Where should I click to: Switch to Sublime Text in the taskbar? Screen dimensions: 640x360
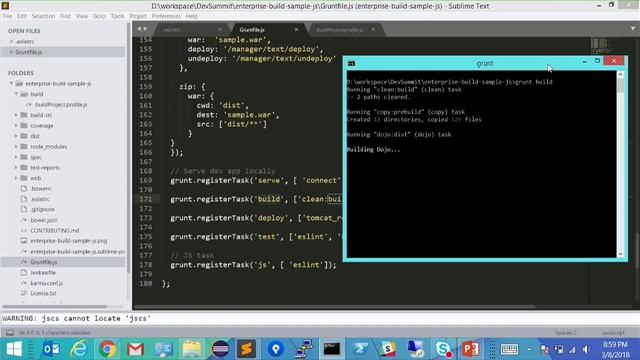pos(247,349)
